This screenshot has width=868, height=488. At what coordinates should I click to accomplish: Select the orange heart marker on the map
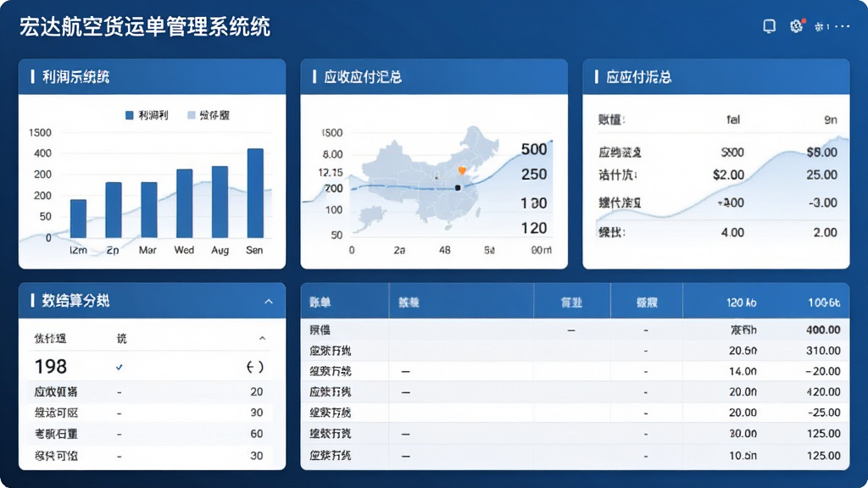[x=462, y=170]
